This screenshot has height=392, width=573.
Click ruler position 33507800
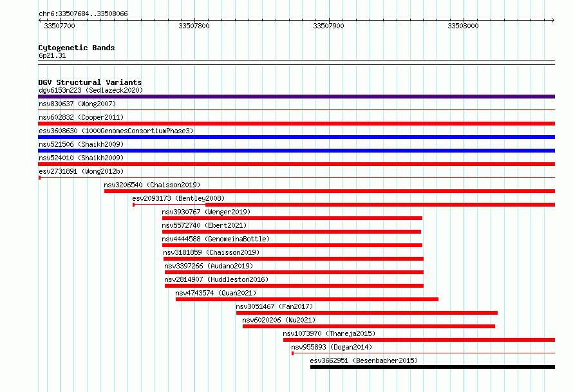pos(194,26)
